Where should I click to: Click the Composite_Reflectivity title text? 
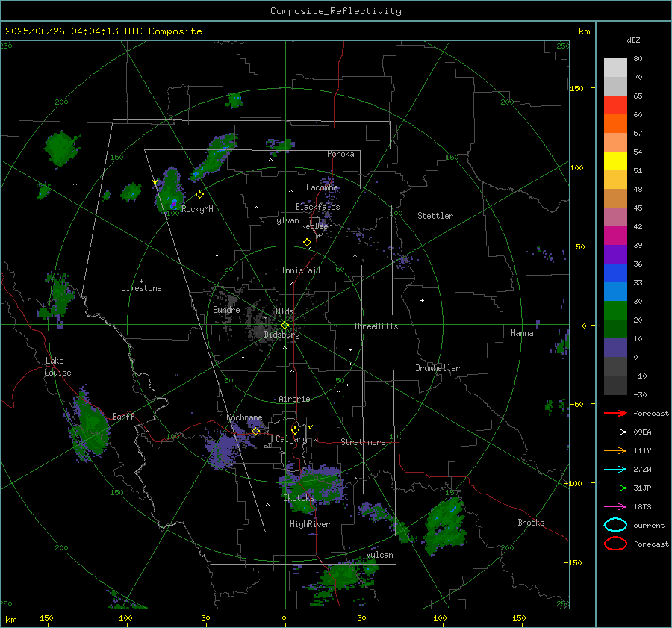[336, 11]
